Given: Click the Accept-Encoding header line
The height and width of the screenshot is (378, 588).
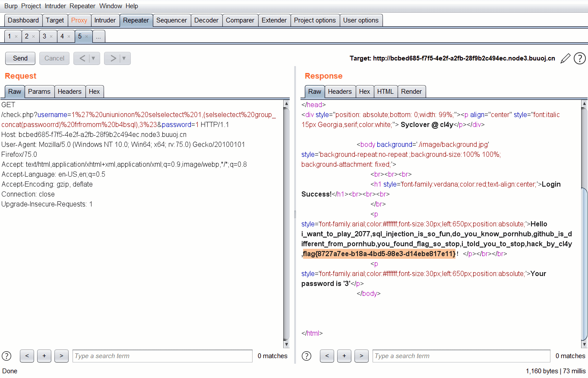Looking at the screenshot, I should pos(47,184).
